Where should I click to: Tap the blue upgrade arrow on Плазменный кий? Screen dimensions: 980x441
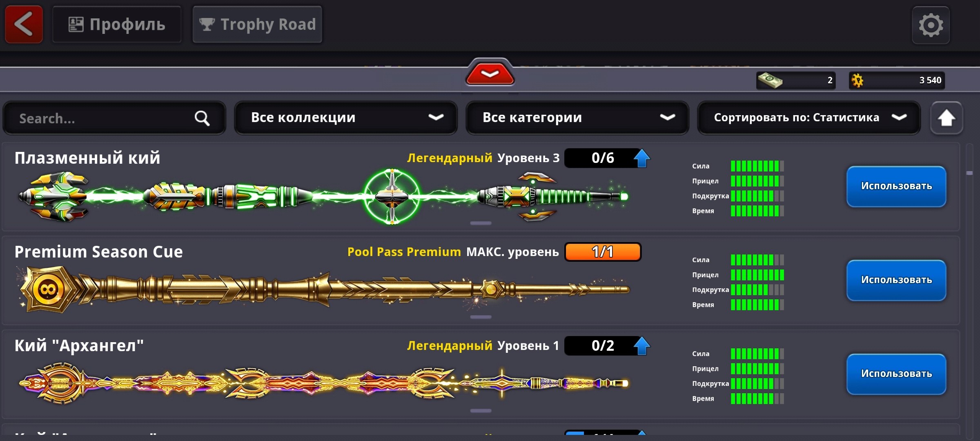[x=641, y=158]
